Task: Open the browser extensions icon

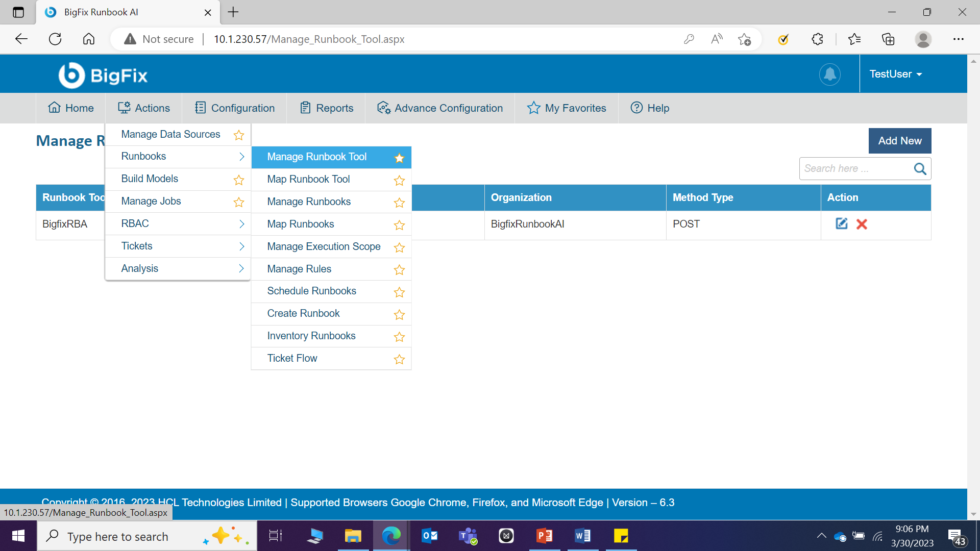Action: point(817,39)
